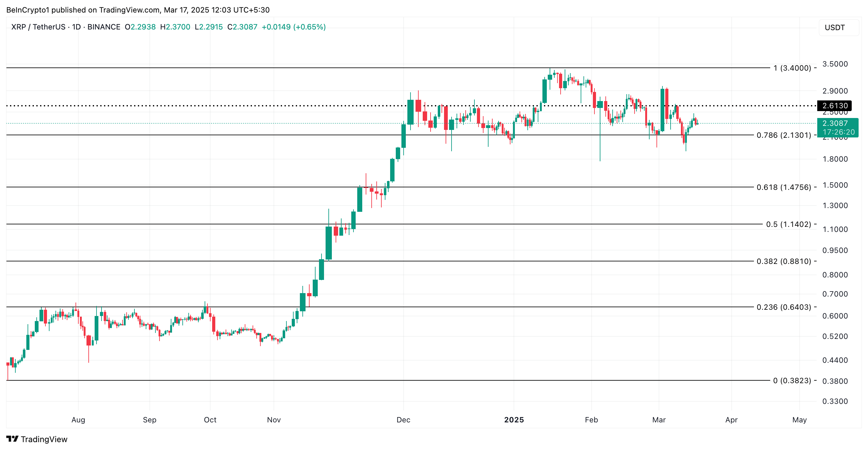The width and height of the screenshot is (868, 450).
Task: Click the 0.382 (0.8810) Fibonacci label
Action: 784,261
